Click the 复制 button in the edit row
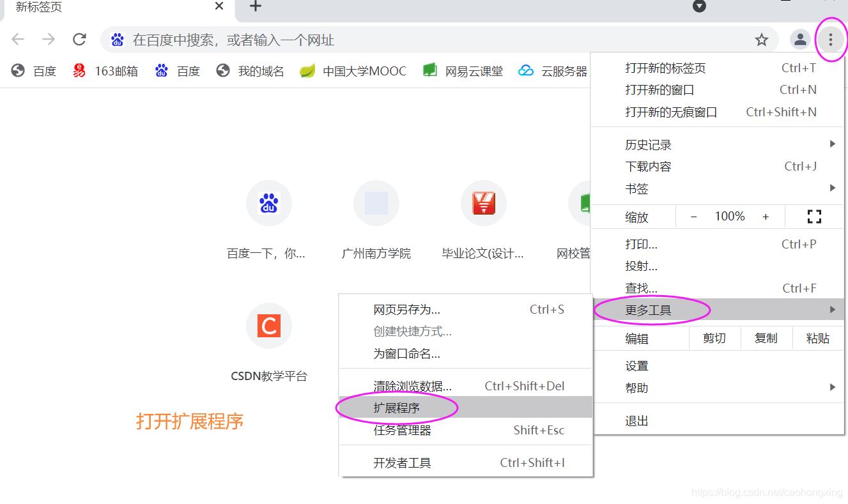The image size is (848, 504). tap(766, 339)
